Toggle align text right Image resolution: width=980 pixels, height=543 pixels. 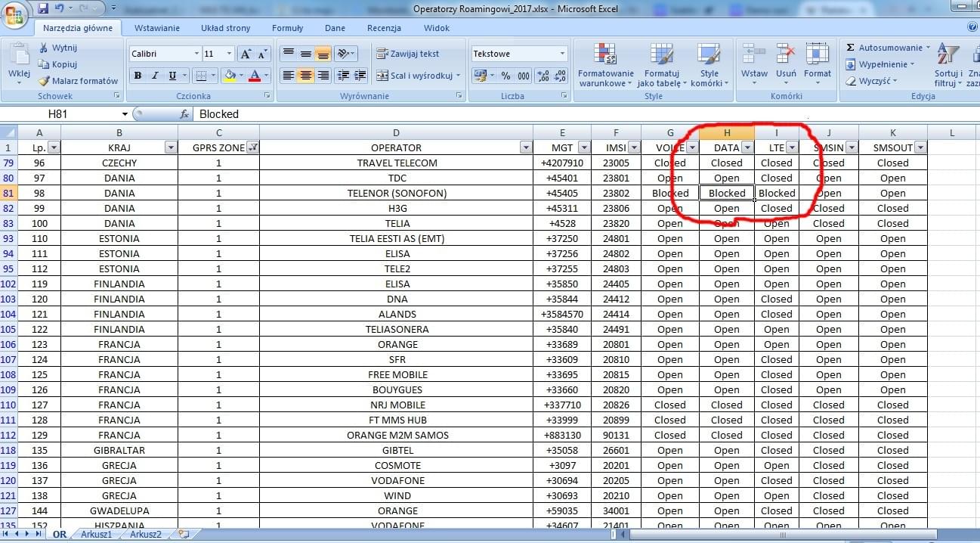tap(323, 76)
